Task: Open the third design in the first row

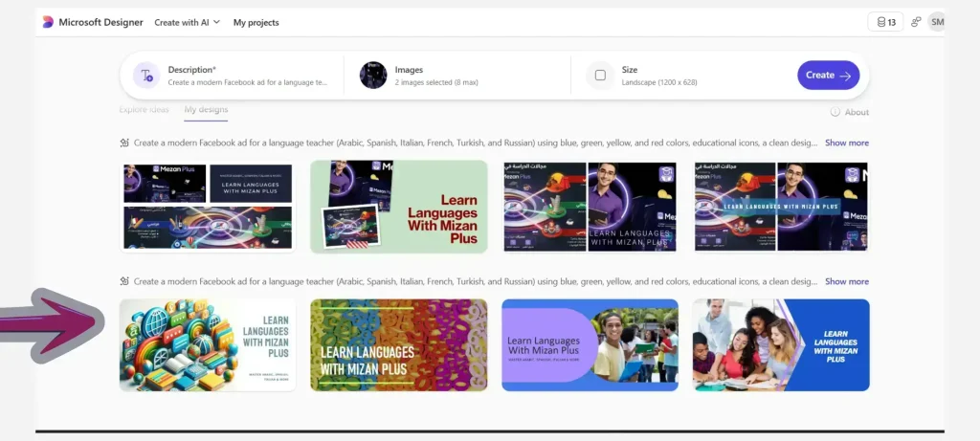Action: 590,207
